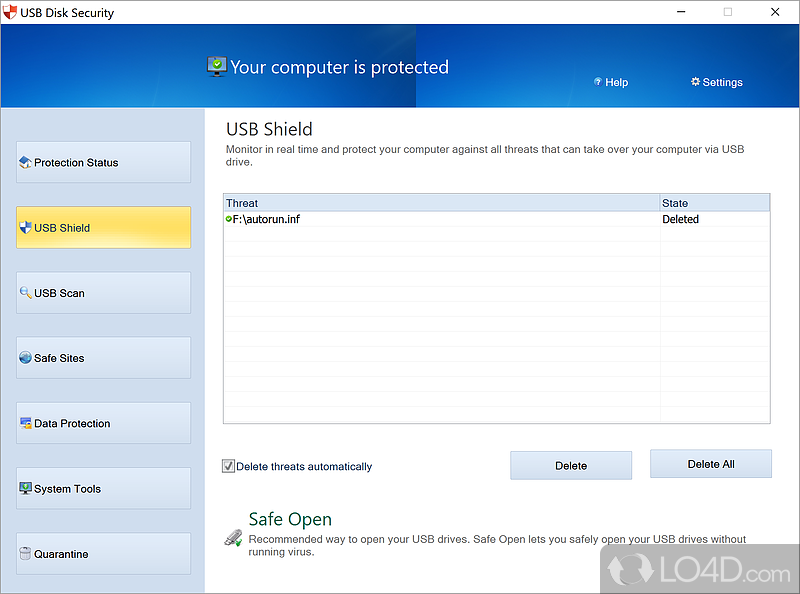Click the USB Scan magnifier icon
This screenshot has height=594, width=800.
pyautogui.click(x=25, y=292)
